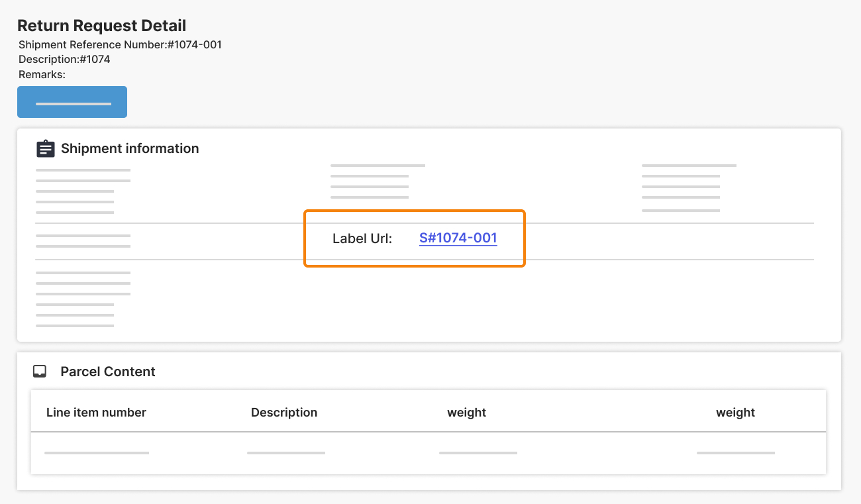Select the Shipment Reference Number #1074-001 text

point(120,45)
